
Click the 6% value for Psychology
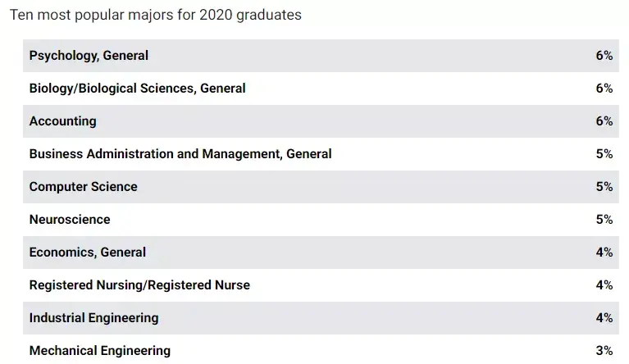pos(604,56)
